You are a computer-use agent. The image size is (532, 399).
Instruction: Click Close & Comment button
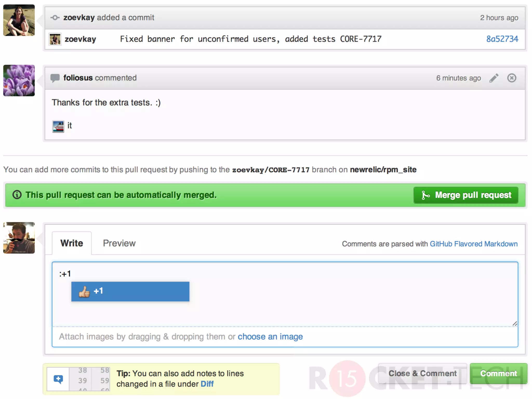[422, 373]
